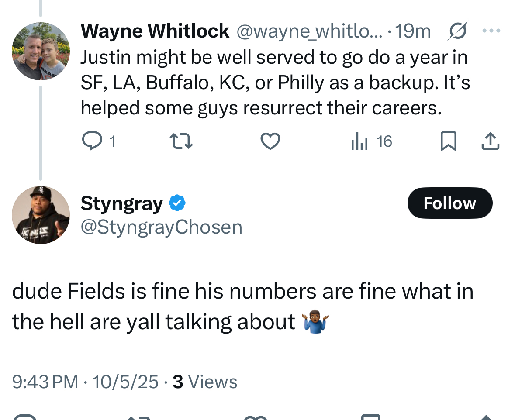This screenshot has height=420, width=515.
Task: Repost Wayne Whitlock's tweet
Action: (181, 141)
